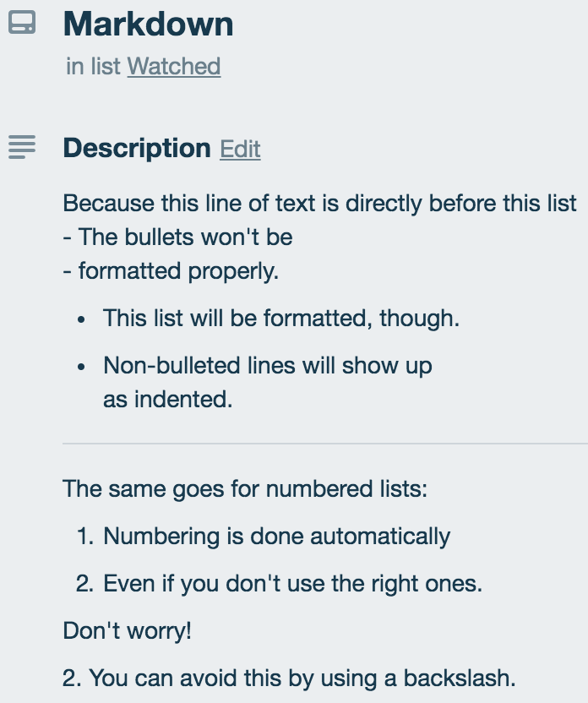This screenshot has width=588, height=703.
Task: Select the Markdown card title
Action: 150,24
